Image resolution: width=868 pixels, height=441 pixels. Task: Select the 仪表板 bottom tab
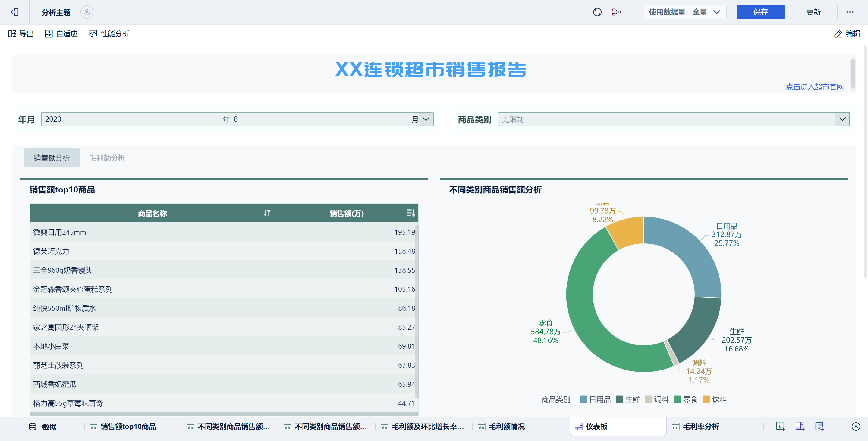coord(618,427)
